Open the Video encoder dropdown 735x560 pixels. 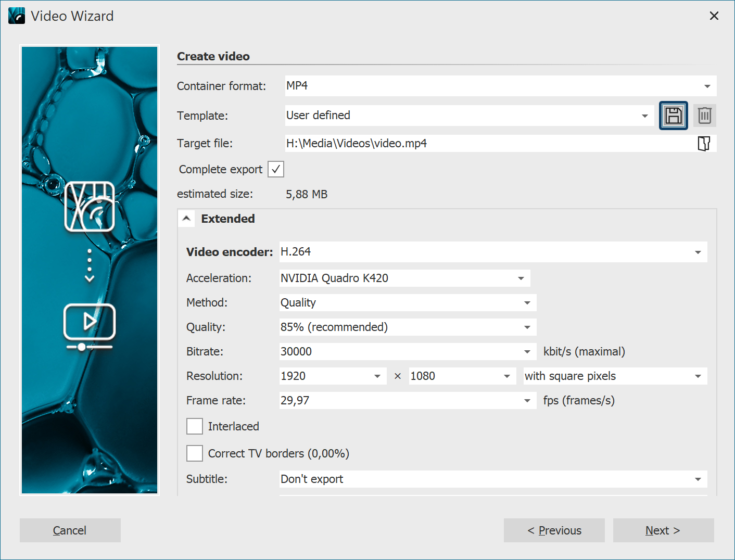698,252
